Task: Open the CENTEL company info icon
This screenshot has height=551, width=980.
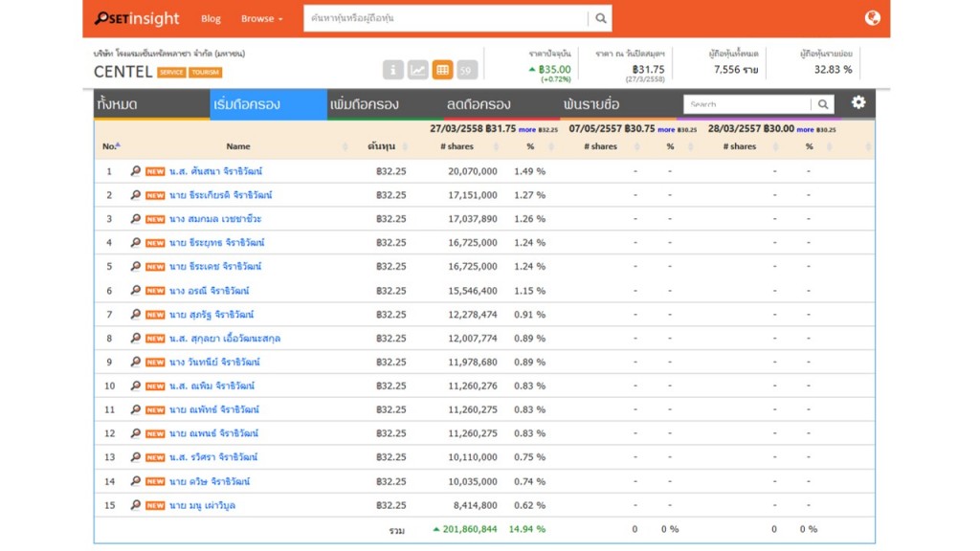Action: coord(393,70)
